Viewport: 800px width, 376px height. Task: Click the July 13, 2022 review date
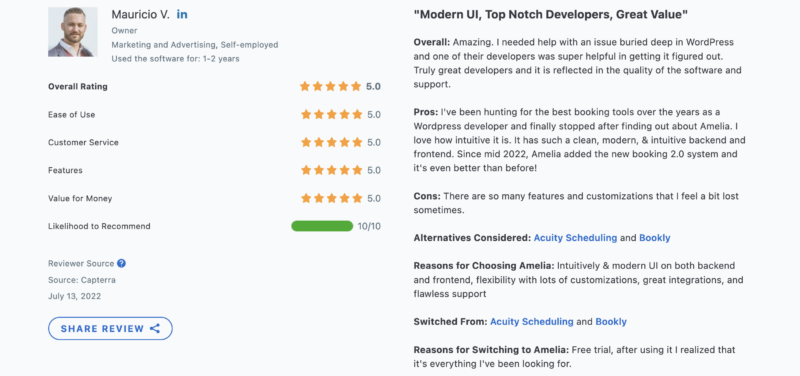point(74,296)
